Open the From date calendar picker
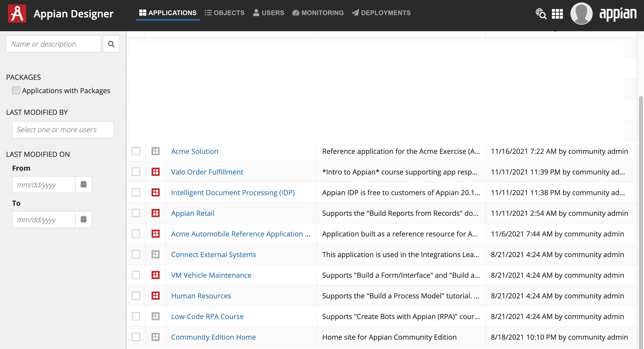This screenshot has width=644, height=349. 84,185
